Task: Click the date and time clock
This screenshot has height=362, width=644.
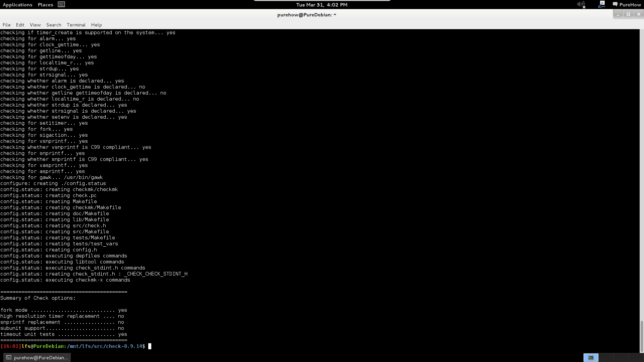Action: click(322, 5)
